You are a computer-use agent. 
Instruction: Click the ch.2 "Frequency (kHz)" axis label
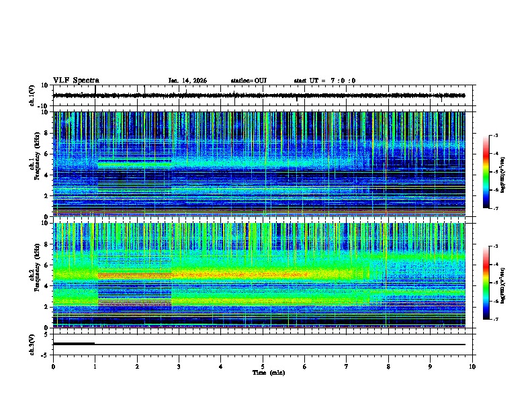point(37,267)
